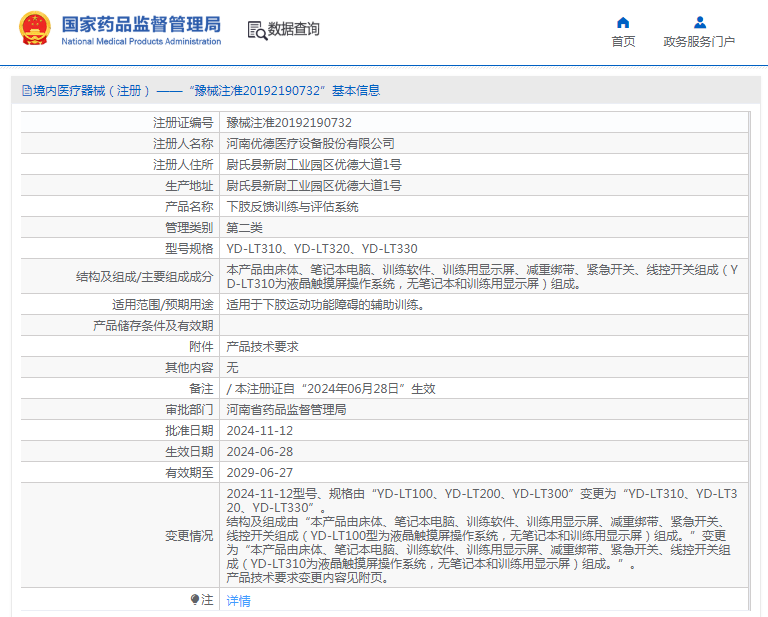The height and width of the screenshot is (617, 768).
Task: Select product name 下肢反馈训练与评估系统
Action: 292,207
